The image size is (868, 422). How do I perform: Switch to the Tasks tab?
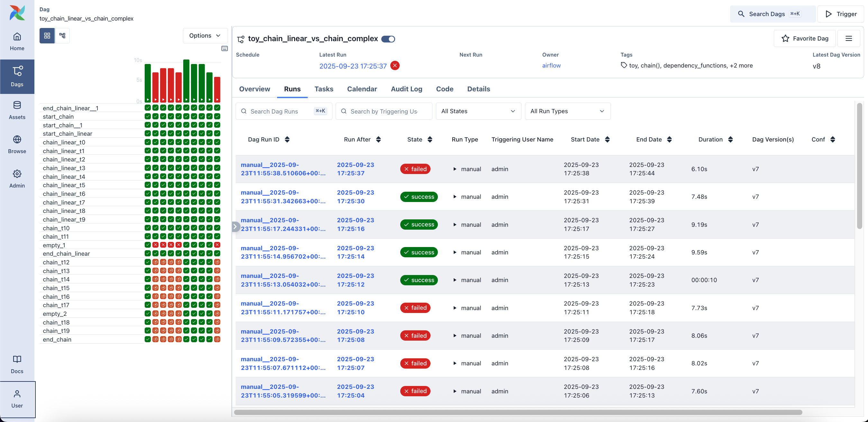click(x=323, y=89)
